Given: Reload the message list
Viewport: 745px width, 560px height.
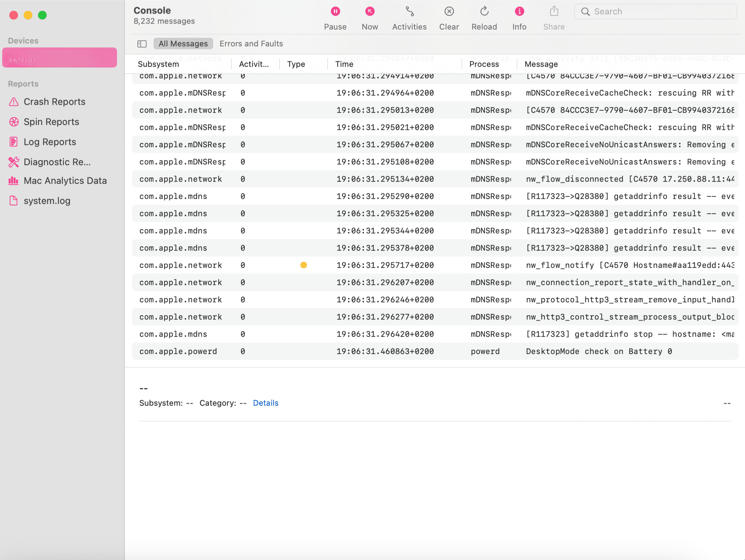Looking at the screenshot, I should [x=484, y=17].
